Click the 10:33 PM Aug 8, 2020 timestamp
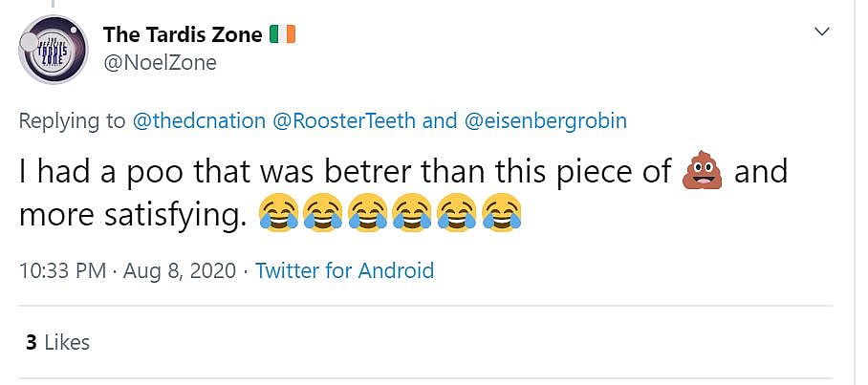Viewport: 868px width, 385px height. pos(127,270)
